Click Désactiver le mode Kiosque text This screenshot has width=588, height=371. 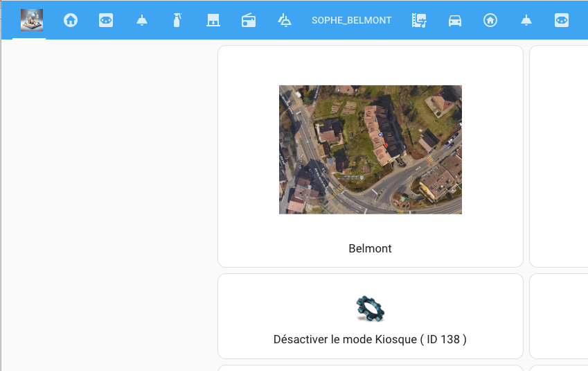tap(370, 339)
